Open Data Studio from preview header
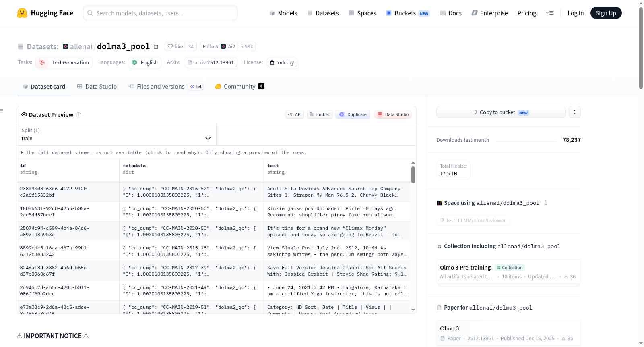 (393, 114)
